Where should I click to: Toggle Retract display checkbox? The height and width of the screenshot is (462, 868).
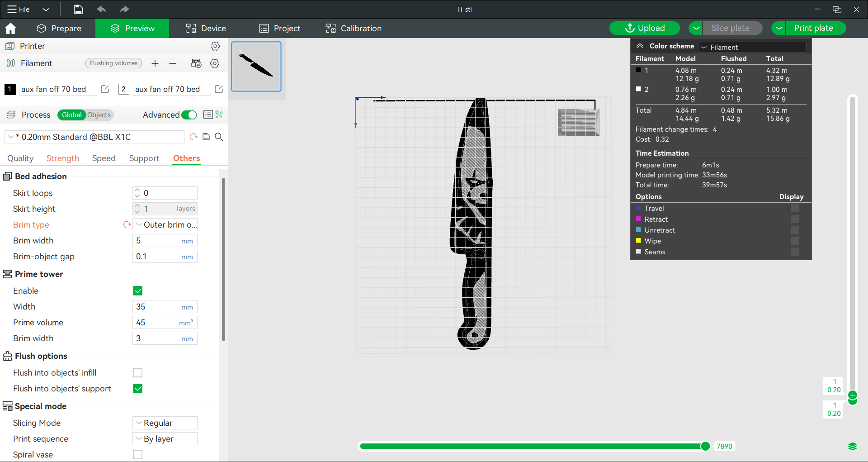[795, 219]
